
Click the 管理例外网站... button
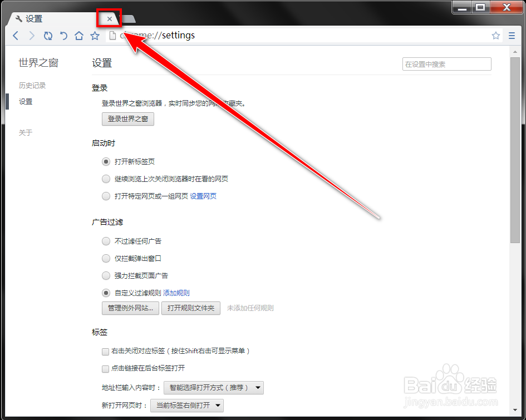click(130, 308)
